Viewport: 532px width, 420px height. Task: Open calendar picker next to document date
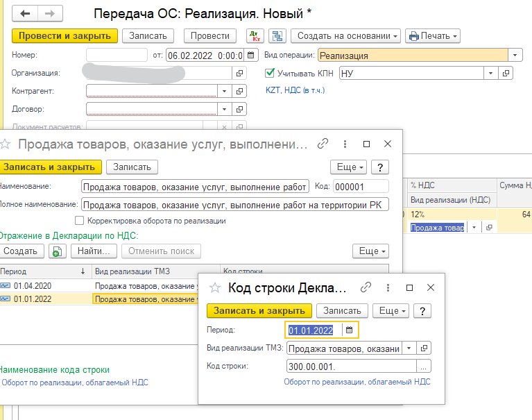tap(251, 56)
